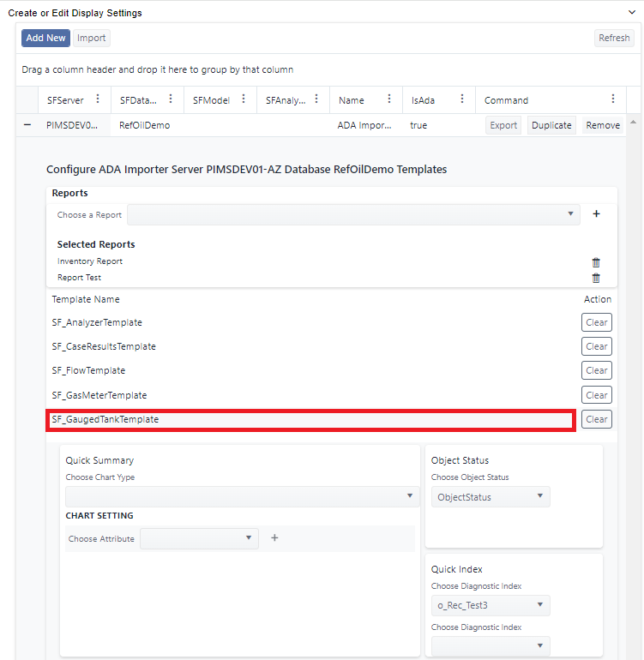Open the IsAda column menu icon

pyautogui.click(x=462, y=99)
